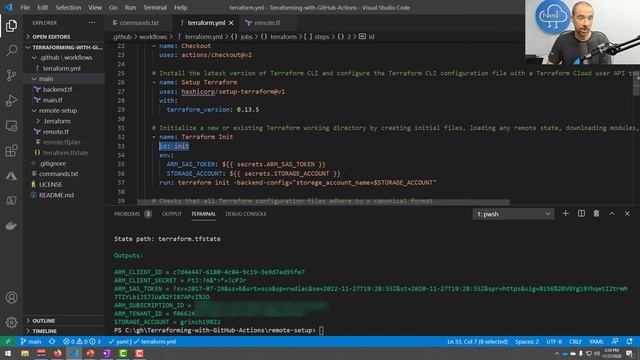Expand the Open Editors section
This screenshot has width=640, height=360.
point(64,37)
